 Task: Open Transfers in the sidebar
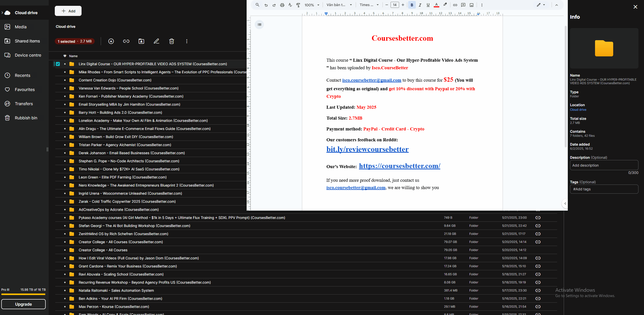click(x=24, y=104)
